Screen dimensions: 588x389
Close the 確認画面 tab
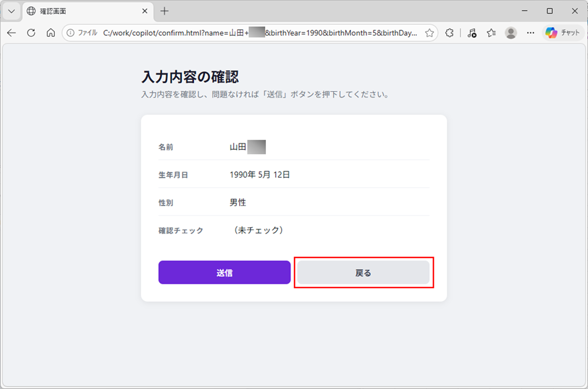[145, 11]
